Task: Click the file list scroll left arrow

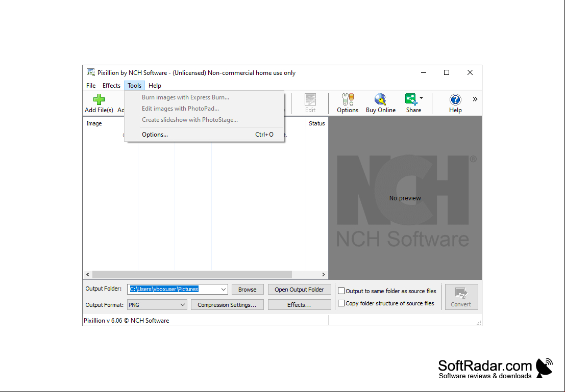Action: (88, 274)
